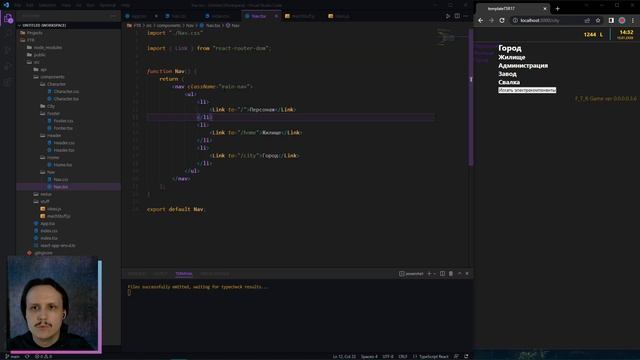The image size is (640, 360).
Task: Maximize terminal panel with the chevron up icon
Action: pos(460,273)
